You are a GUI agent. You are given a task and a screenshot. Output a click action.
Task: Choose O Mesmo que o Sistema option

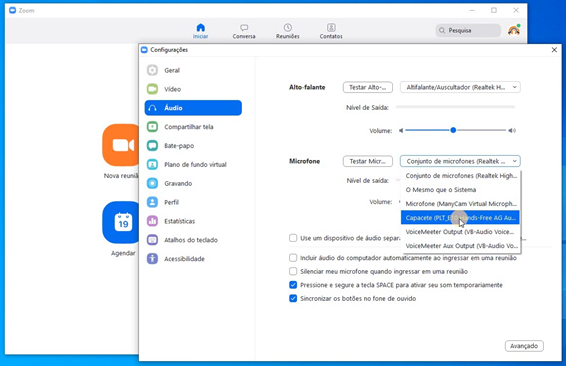click(460, 189)
